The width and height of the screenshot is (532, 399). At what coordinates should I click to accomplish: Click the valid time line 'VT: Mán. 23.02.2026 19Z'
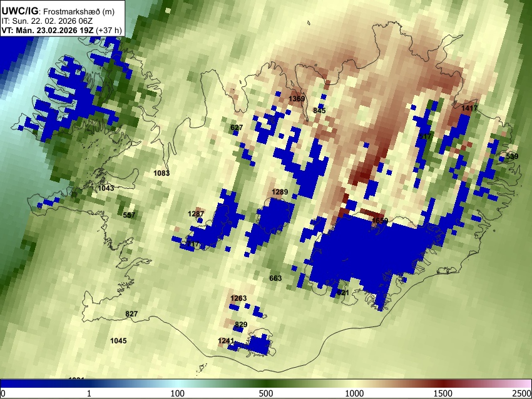[x=48, y=30]
